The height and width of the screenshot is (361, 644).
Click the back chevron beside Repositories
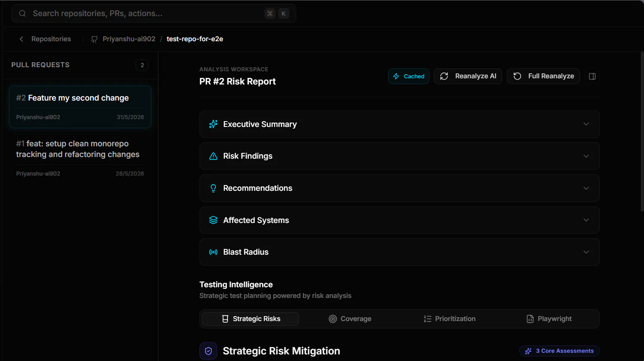(21, 39)
